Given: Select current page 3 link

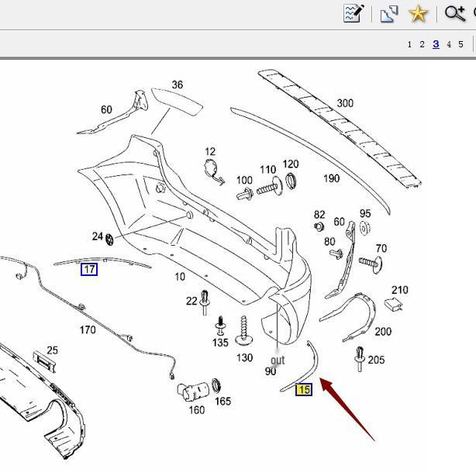Looking at the screenshot, I should [436, 44].
